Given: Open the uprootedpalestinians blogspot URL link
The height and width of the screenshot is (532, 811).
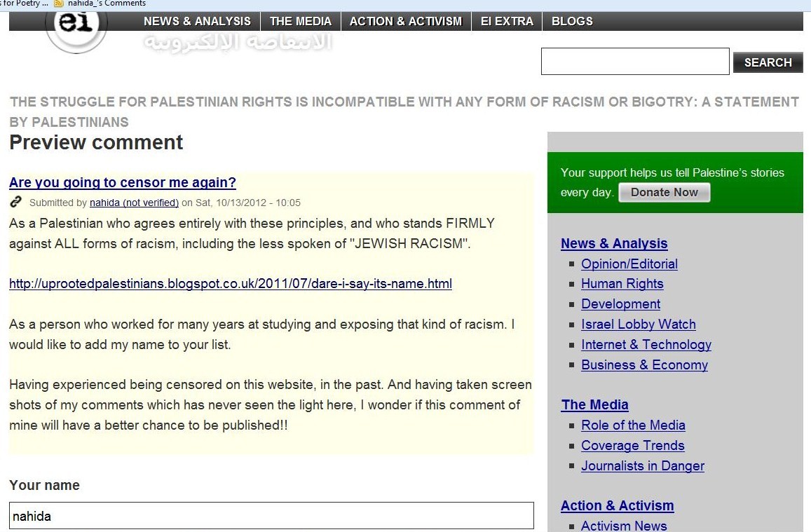Looking at the screenshot, I should [231, 284].
